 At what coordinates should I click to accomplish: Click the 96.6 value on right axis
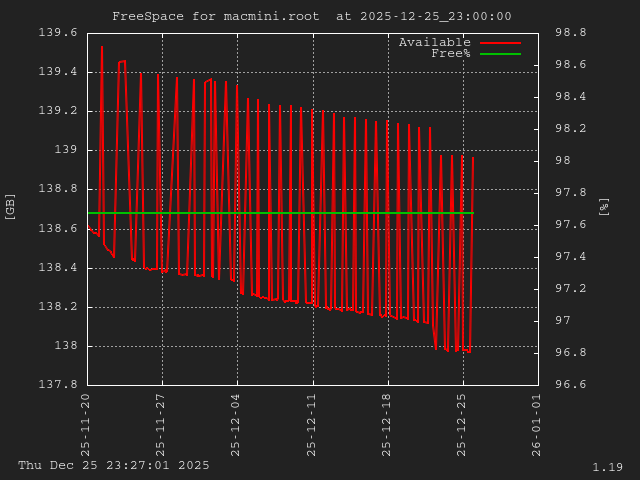click(x=570, y=385)
